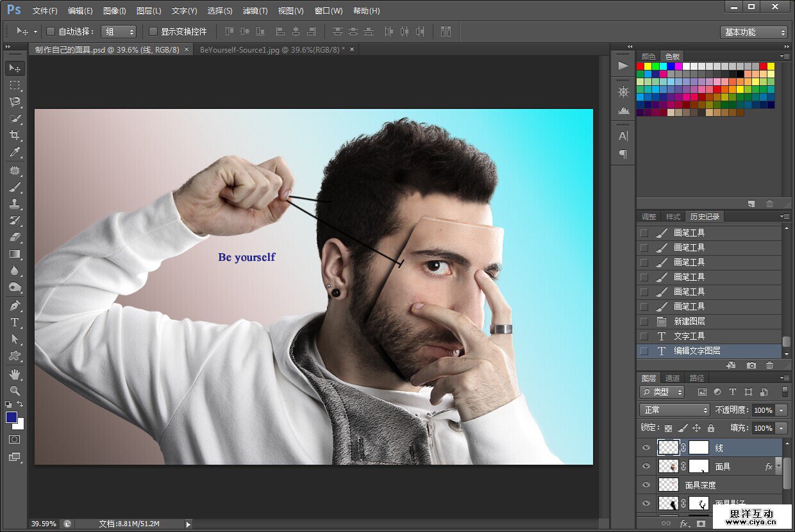Switch to the BeYourself-Source1.jpg document tab
795x532 pixels.
272,49
